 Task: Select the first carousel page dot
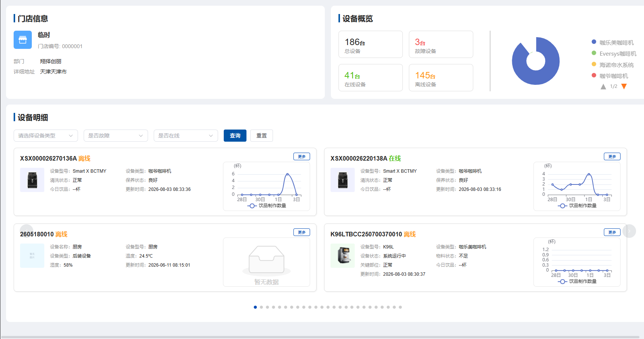[x=255, y=307]
